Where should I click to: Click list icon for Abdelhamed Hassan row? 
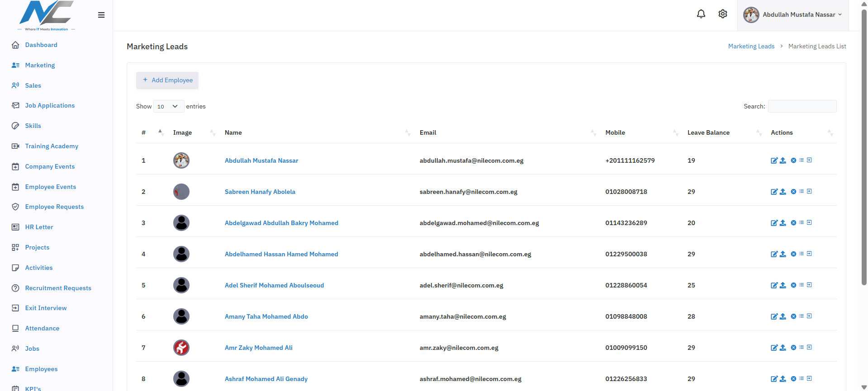[x=802, y=254]
